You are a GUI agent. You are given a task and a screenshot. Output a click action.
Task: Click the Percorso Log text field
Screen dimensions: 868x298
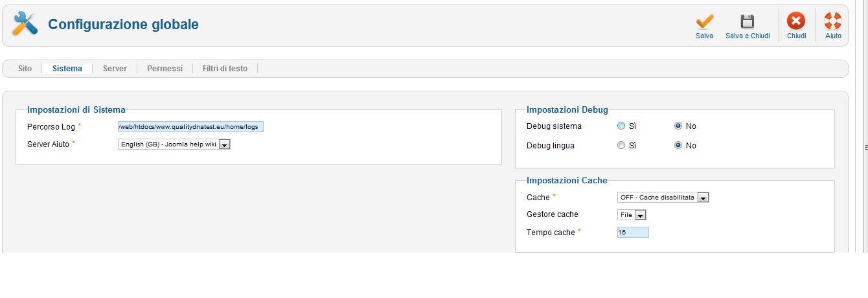190,127
